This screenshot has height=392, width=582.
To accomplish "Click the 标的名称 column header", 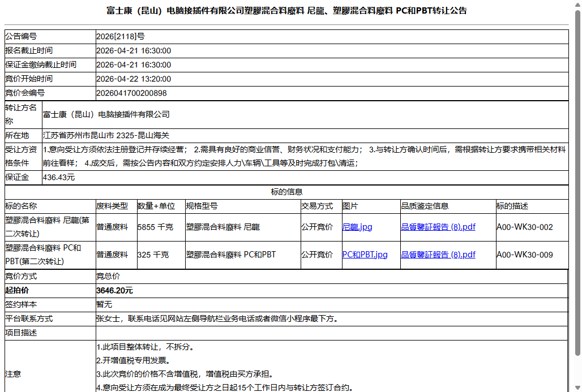I will [x=21, y=206].
